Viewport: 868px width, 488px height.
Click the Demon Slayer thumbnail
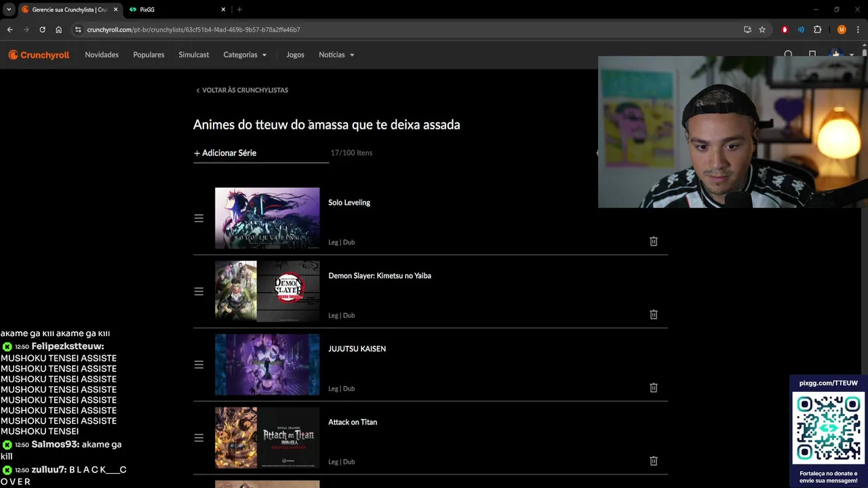coord(267,291)
